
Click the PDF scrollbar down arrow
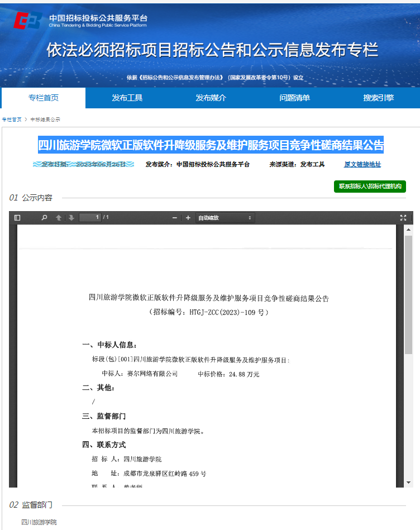point(408,483)
